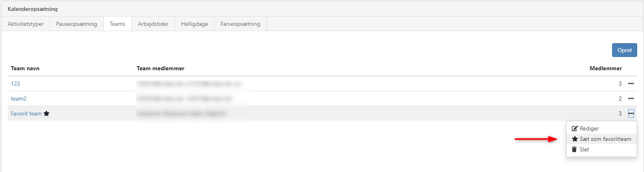Screen dimensions: 644x172
Task: Open the three-dot menu for team2
Action: [x=631, y=99]
